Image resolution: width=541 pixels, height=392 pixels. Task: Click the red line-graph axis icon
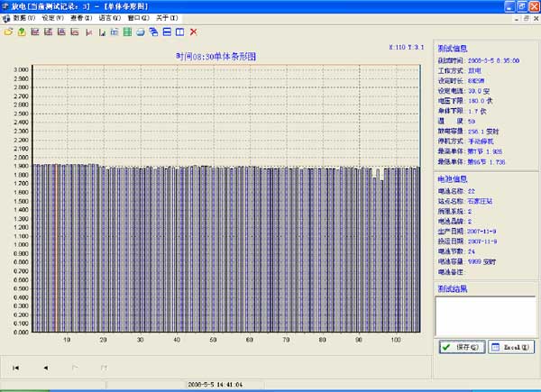click(x=89, y=32)
